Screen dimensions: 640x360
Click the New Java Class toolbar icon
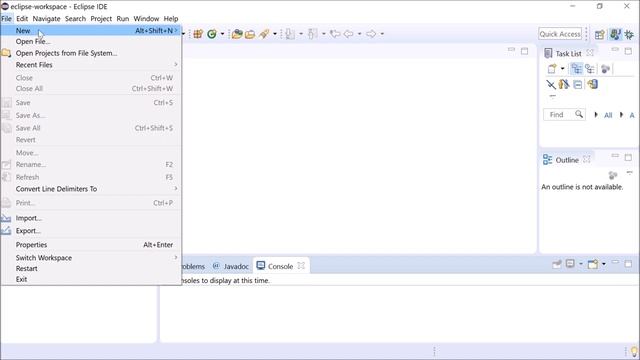click(x=211, y=34)
